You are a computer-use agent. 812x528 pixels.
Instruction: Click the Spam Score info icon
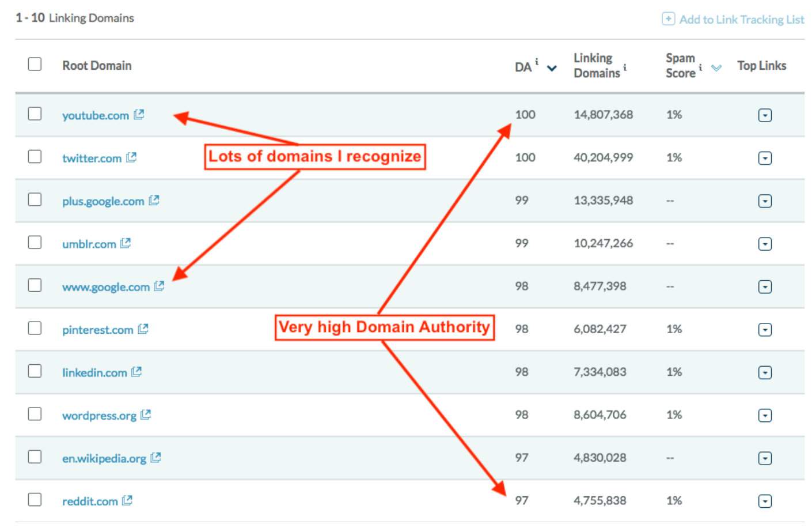pyautogui.click(x=700, y=67)
